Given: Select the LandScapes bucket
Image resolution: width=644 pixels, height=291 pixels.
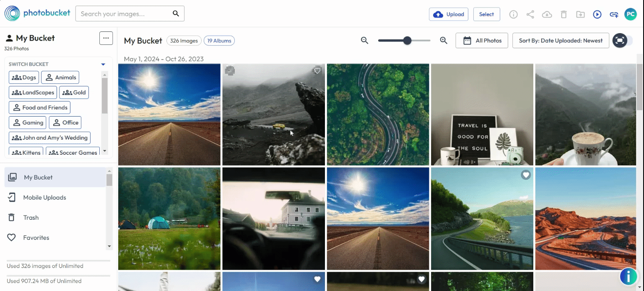Looking at the screenshot, I should click(x=33, y=93).
